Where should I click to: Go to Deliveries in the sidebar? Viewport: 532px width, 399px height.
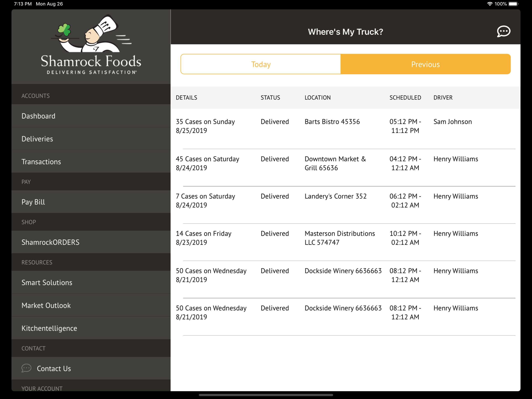tap(91, 139)
